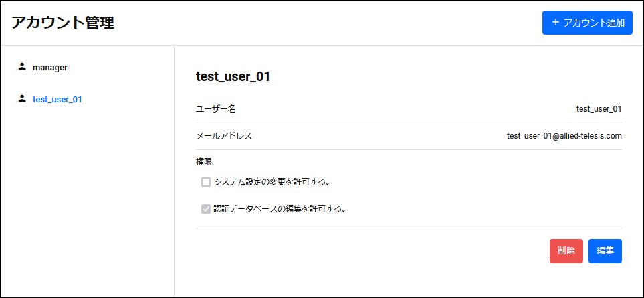Click the plus icon in アカウント追加 button
This screenshot has height=298, width=644.
pyautogui.click(x=556, y=23)
